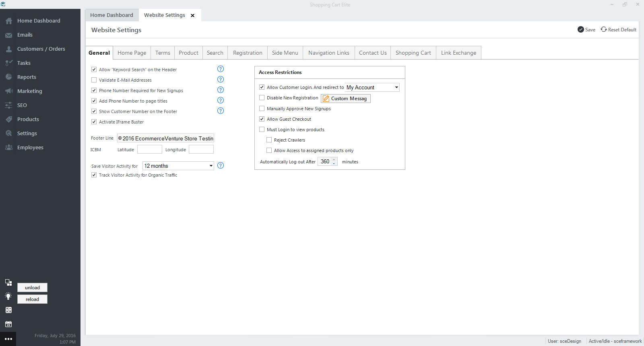Click the SEO sliders icon
644x346 pixels.
coord(9,105)
